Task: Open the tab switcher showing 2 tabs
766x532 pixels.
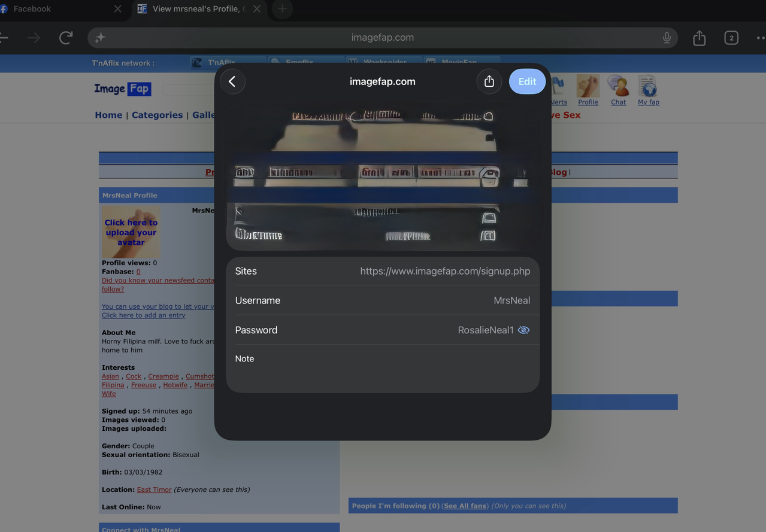Action: 731,38
